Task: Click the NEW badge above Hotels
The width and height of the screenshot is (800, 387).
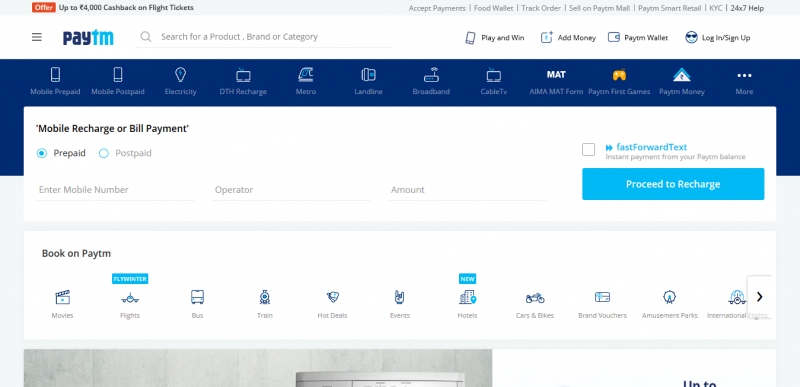Action: click(x=467, y=279)
